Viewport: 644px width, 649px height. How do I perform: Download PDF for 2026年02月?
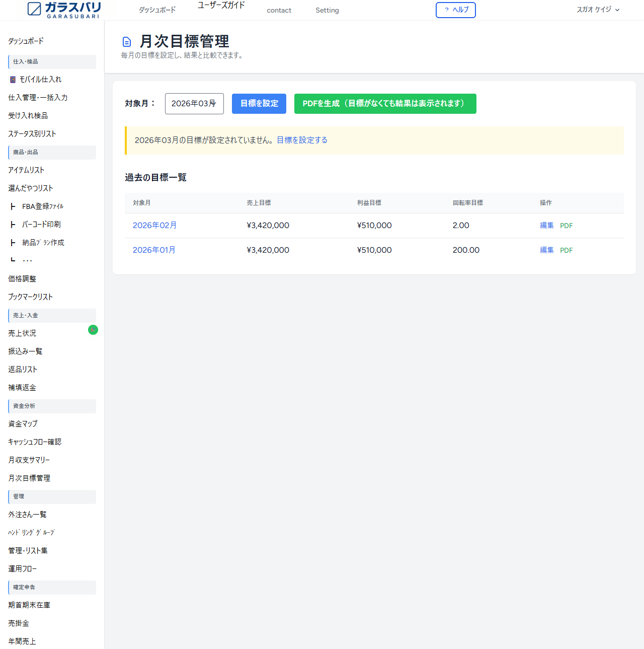[566, 226]
